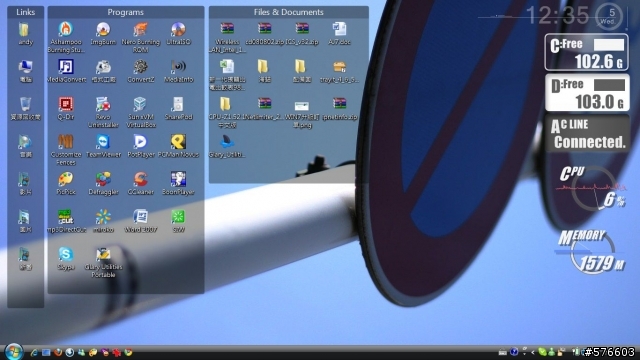The image size is (640, 360).
Task: Open Defraggler program icon
Action: click(103, 184)
